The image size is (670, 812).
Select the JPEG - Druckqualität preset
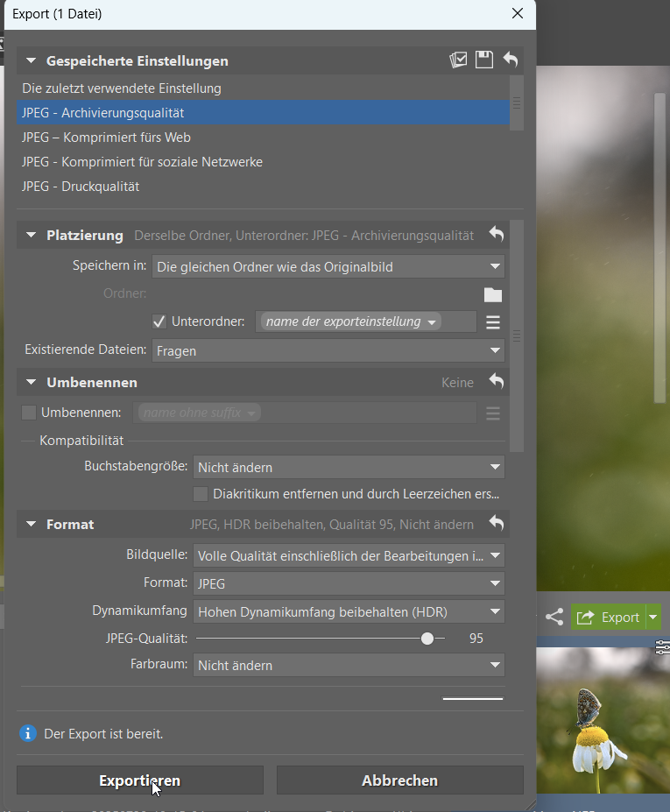click(81, 187)
